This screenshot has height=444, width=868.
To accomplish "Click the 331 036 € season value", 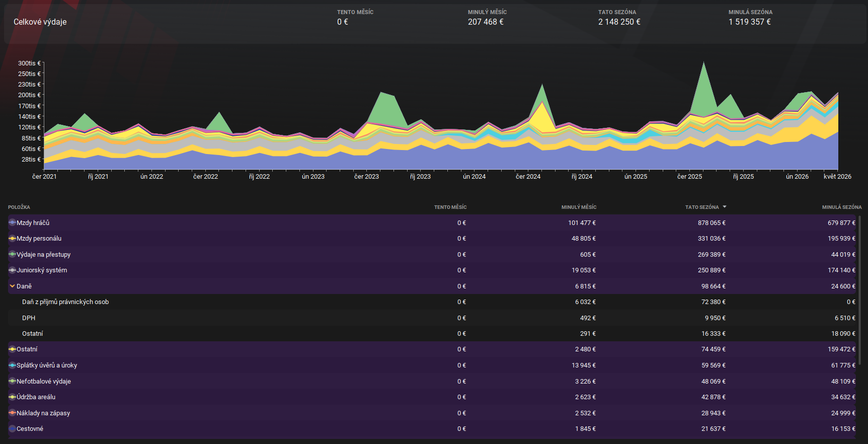I will (x=712, y=239).
